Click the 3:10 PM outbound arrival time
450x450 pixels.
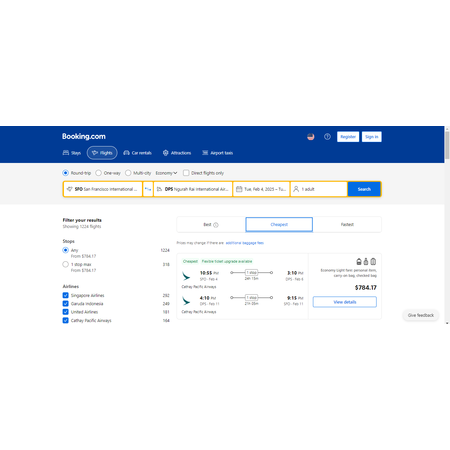[295, 273]
